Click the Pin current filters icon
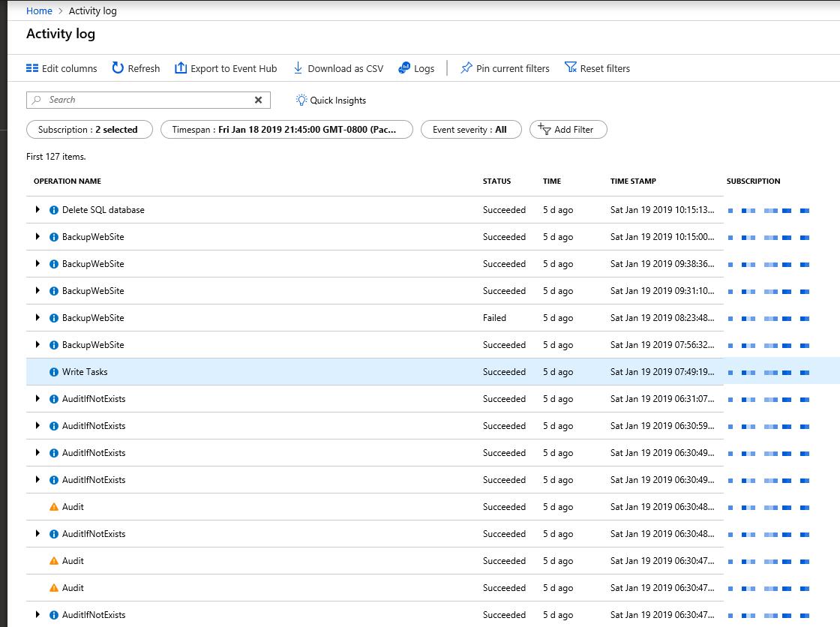This screenshot has width=840, height=627. pyautogui.click(x=466, y=67)
